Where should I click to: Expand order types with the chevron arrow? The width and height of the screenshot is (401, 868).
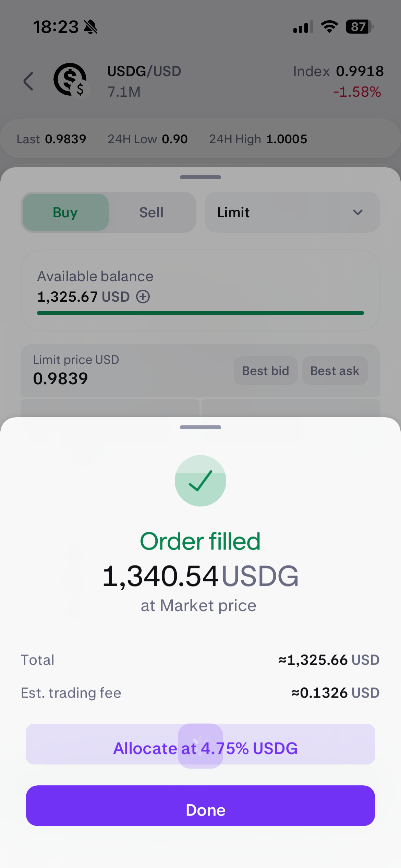[357, 213]
